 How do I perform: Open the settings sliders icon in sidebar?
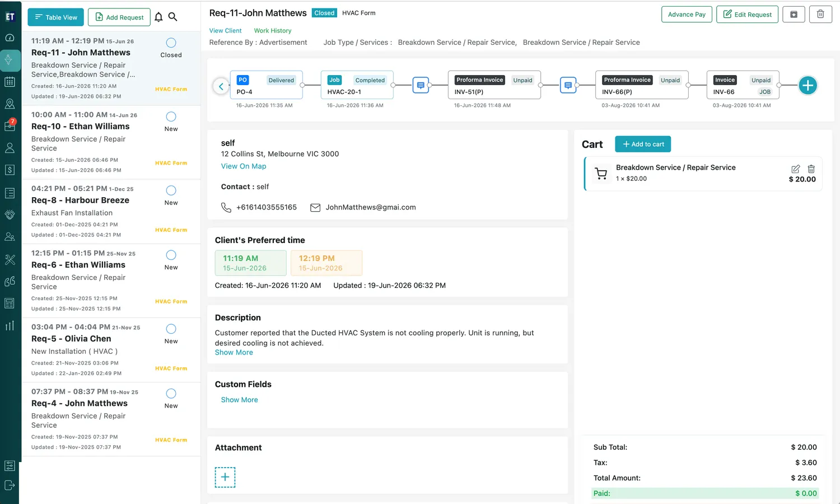[x=10, y=465]
